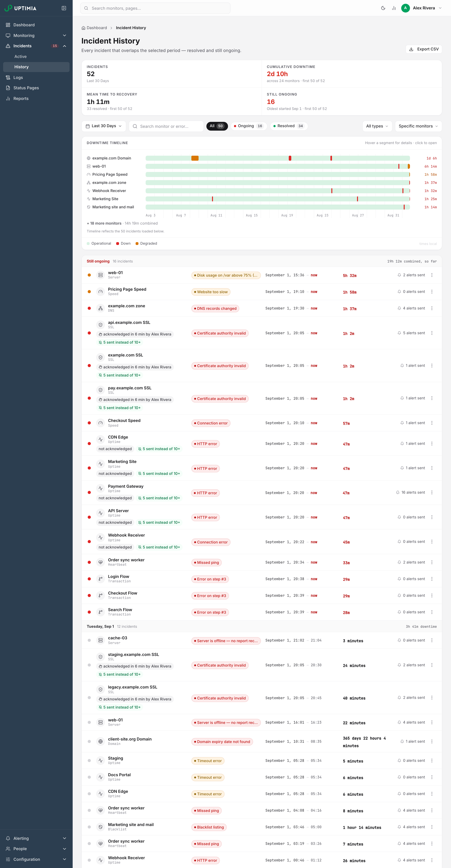Viewport: 451px width, 868px height.
Task: Click the Search monitor or error field
Action: click(166, 126)
